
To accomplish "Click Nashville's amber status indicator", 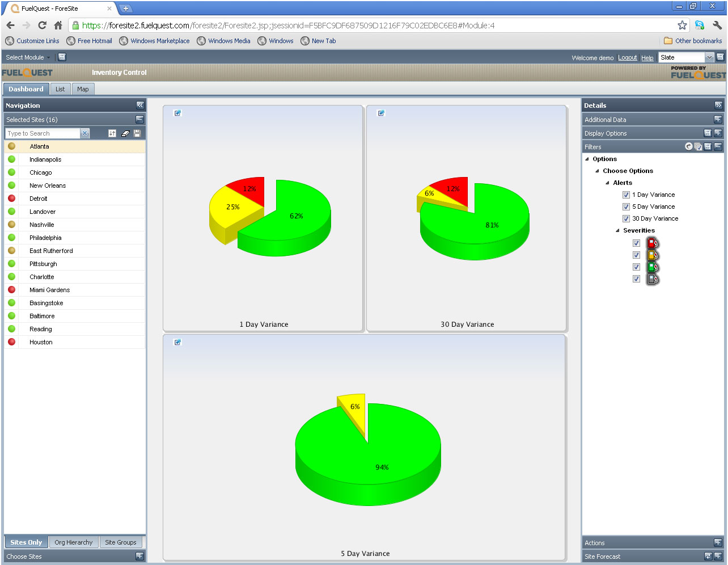I will pyautogui.click(x=11, y=224).
